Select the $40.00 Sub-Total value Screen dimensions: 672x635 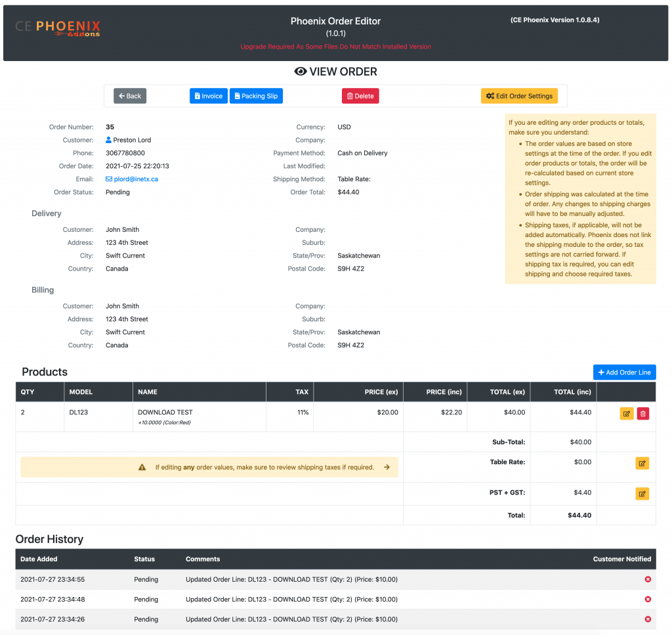[x=580, y=442]
